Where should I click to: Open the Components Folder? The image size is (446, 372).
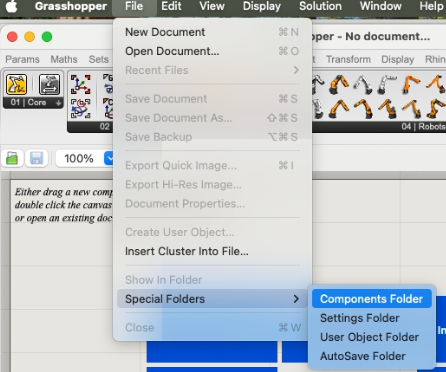click(372, 299)
